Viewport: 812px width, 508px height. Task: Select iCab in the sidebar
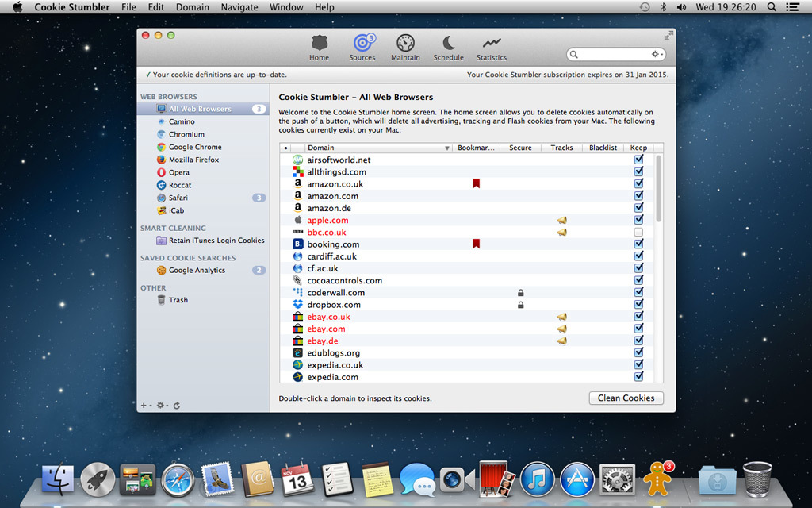pos(176,210)
